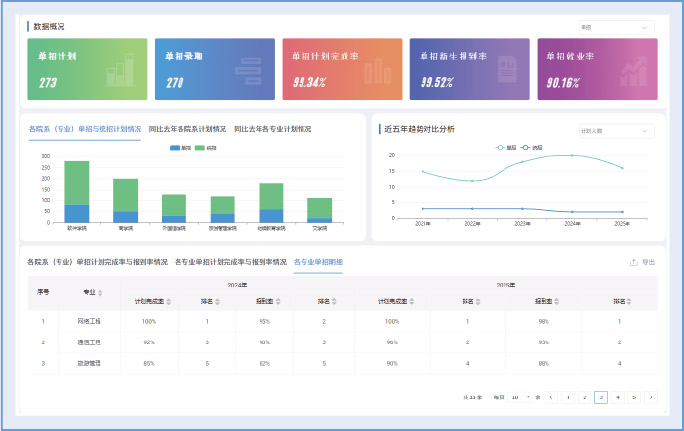
Task: Sort by 2024年 计划完成率 column
Action: (168, 301)
